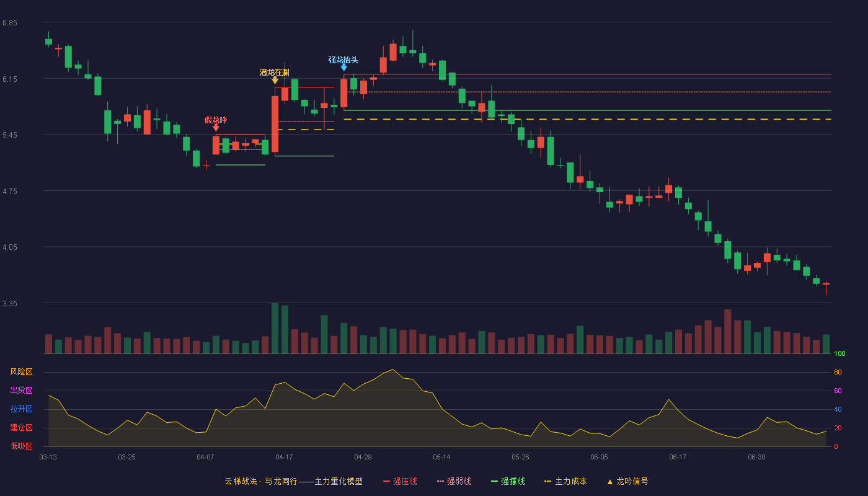Click the yellow dashed icon beside 主力成本
The image size is (868, 496).
coord(547,481)
